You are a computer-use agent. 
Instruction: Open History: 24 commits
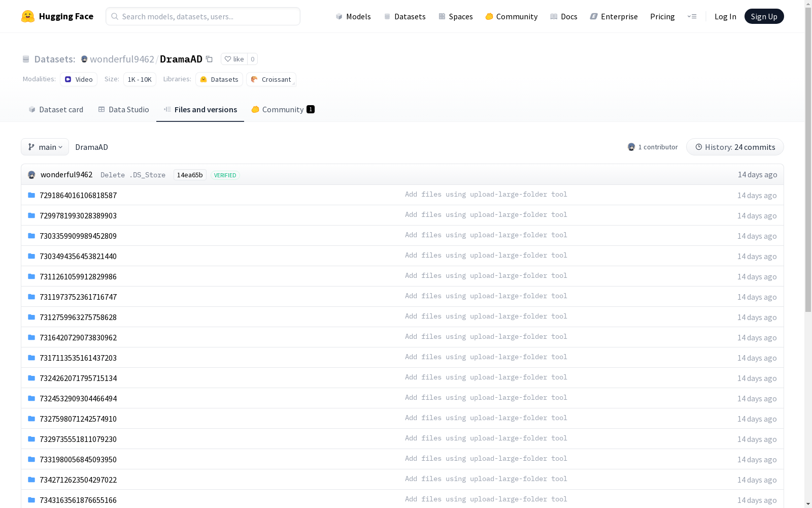point(735,147)
